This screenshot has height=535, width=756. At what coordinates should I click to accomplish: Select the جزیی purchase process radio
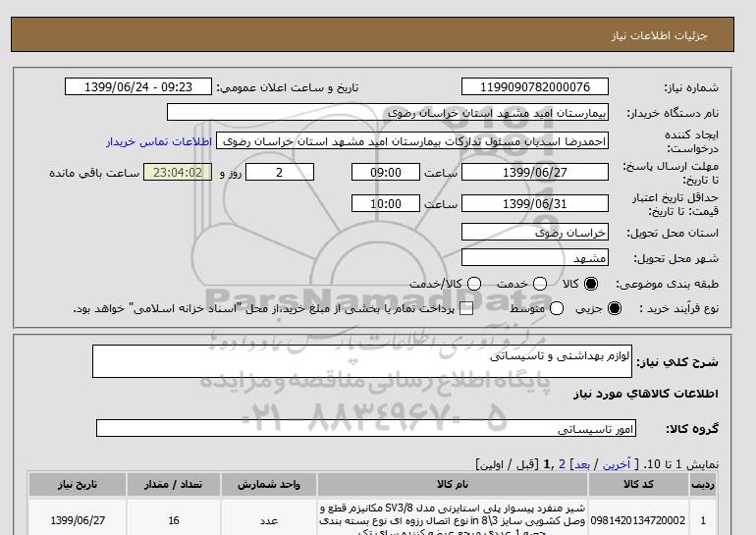tap(615, 308)
